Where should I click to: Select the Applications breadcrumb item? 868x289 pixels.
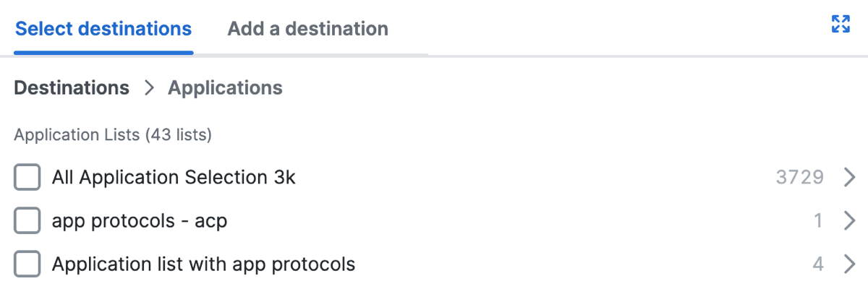[225, 88]
